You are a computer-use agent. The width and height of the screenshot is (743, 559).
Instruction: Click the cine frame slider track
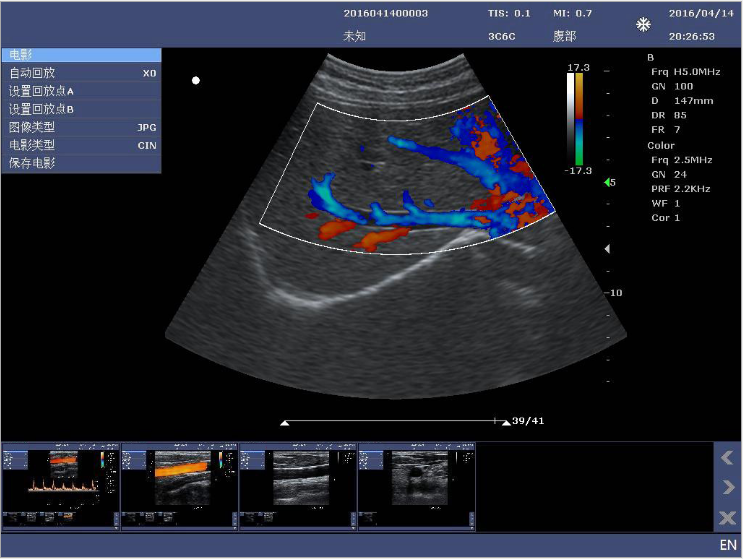[x=395, y=420]
